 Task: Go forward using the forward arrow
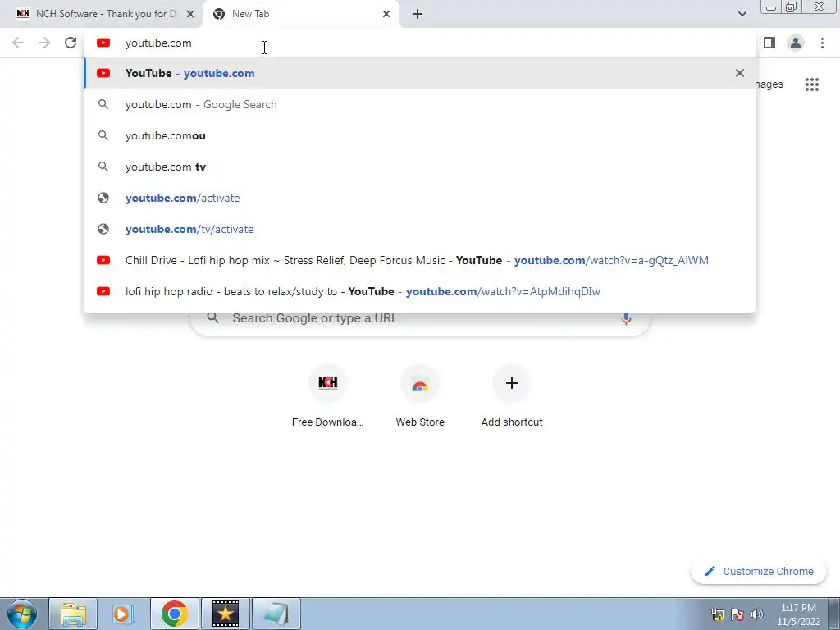pyautogui.click(x=44, y=43)
